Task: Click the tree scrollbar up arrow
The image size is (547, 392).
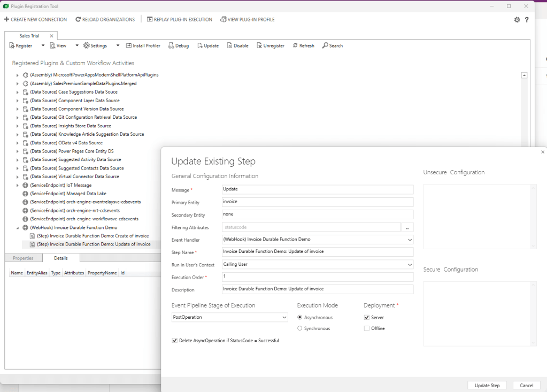Action: pos(524,75)
